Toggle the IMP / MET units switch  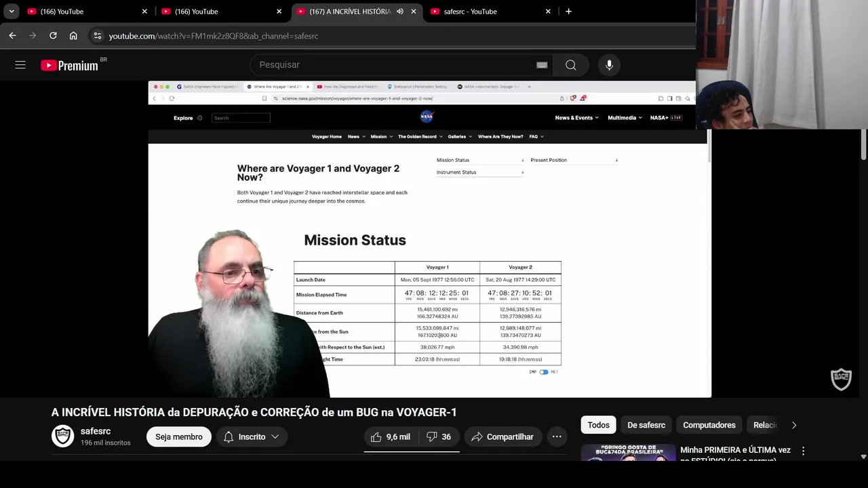(544, 372)
